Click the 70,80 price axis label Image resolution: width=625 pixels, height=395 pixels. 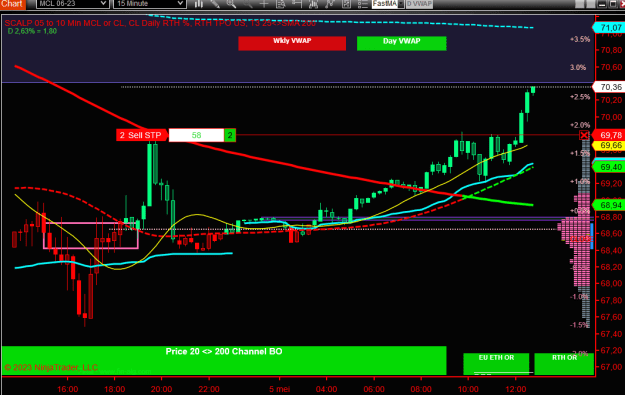611,50
